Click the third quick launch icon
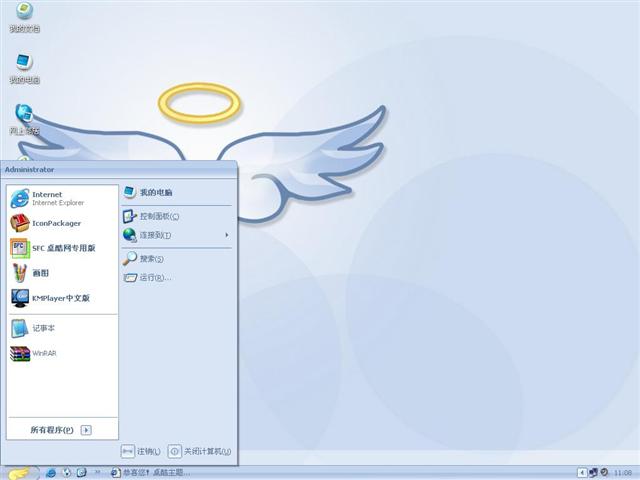640x480 pixels. pos(82,473)
